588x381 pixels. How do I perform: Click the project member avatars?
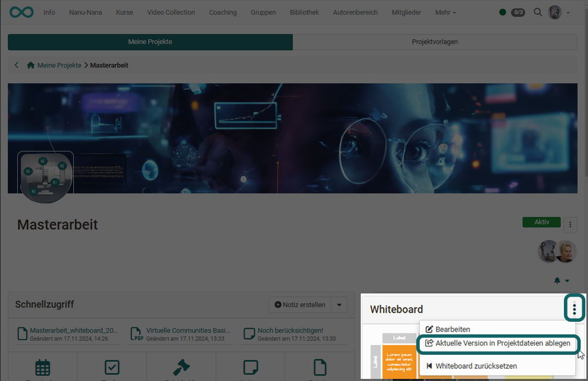click(x=557, y=252)
